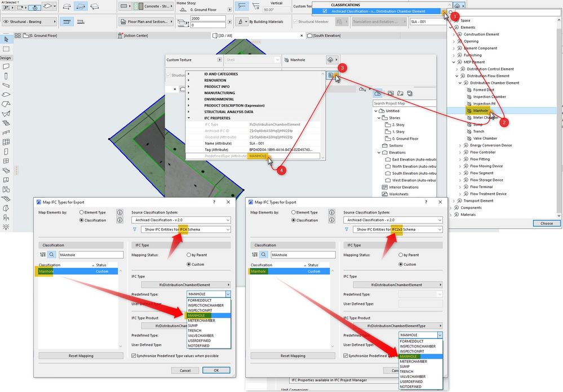Image resolution: width=563 pixels, height=392 pixels.
Task: Click the search icon in right dialog Classification
Action: coord(264,255)
